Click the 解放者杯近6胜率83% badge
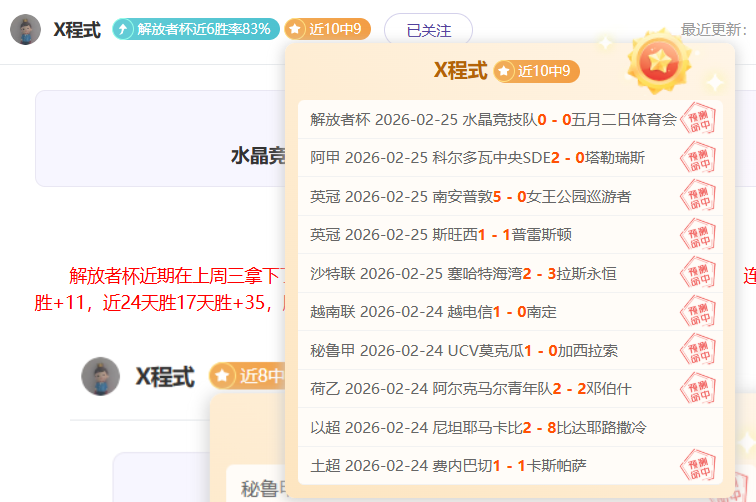Image resolution: width=756 pixels, height=502 pixels. pyautogui.click(x=194, y=29)
